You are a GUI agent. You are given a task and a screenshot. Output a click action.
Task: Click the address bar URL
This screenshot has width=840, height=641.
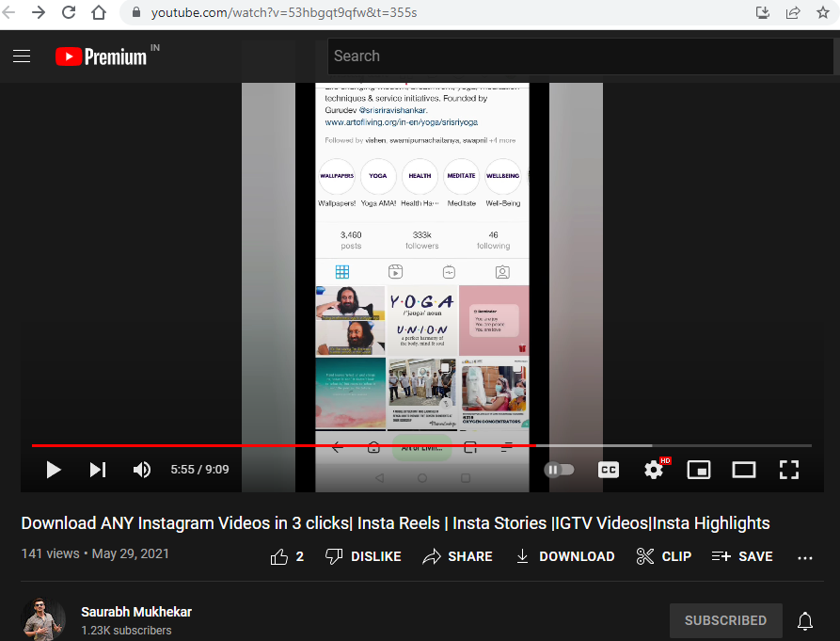(284, 12)
